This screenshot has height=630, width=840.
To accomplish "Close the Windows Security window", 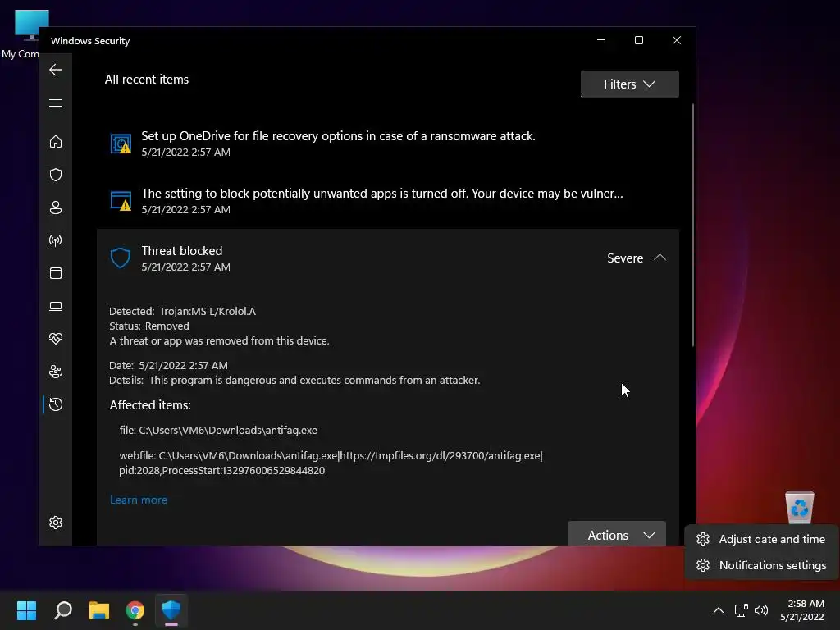I will pyautogui.click(x=677, y=40).
